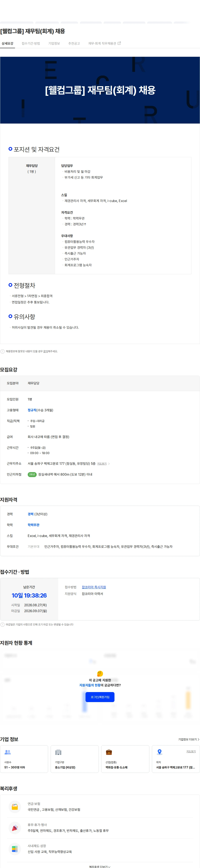Click 경력 qualification link
Screen dimensions: 200x868
(x=31, y=514)
